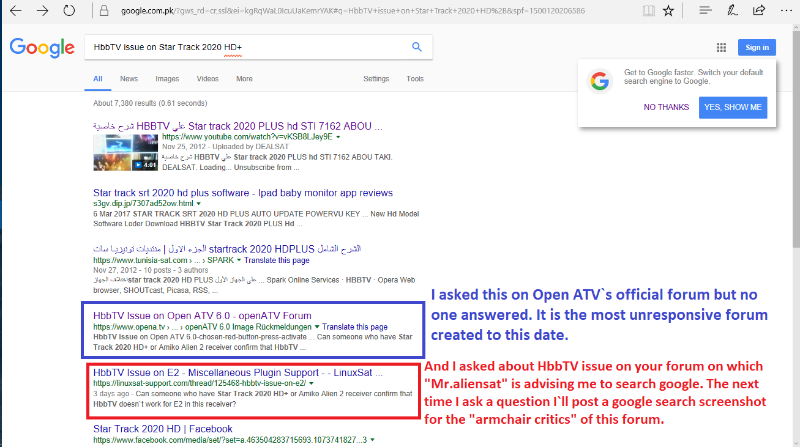Click the s3gv.dip.jp/7307ad52ow.html URL text
The image size is (800, 447).
[x=143, y=204]
